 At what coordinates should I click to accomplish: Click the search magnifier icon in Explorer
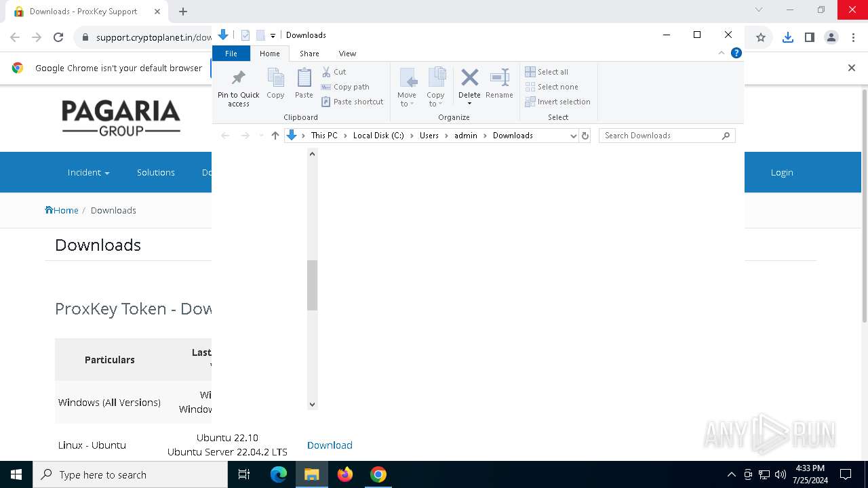pos(726,136)
